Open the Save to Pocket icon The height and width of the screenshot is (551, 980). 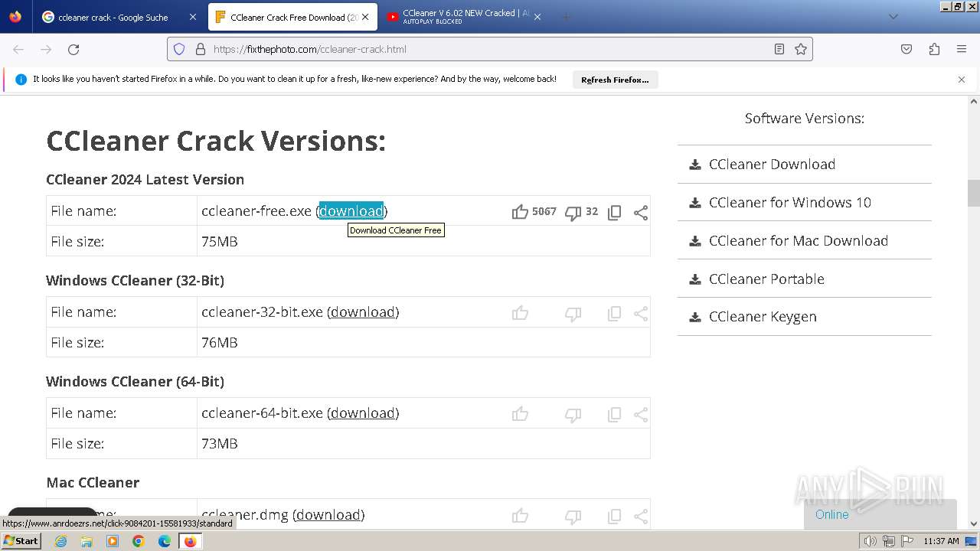906,49
